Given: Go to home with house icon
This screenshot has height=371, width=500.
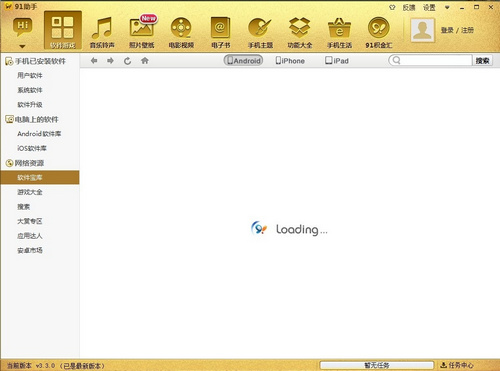Looking at the screenshot, I should pos(145,61).
